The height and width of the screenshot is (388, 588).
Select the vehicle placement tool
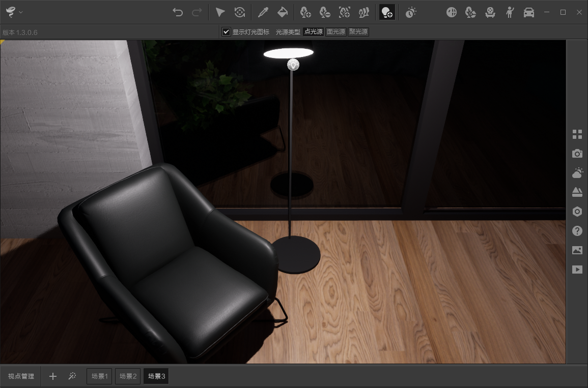tap(529, 12)
